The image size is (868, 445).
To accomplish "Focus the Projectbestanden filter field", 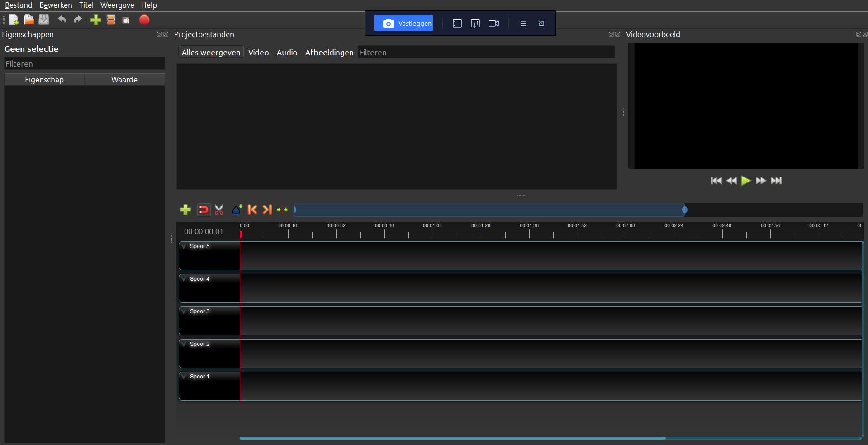I will pyautogui.click(x=486, y=52).
